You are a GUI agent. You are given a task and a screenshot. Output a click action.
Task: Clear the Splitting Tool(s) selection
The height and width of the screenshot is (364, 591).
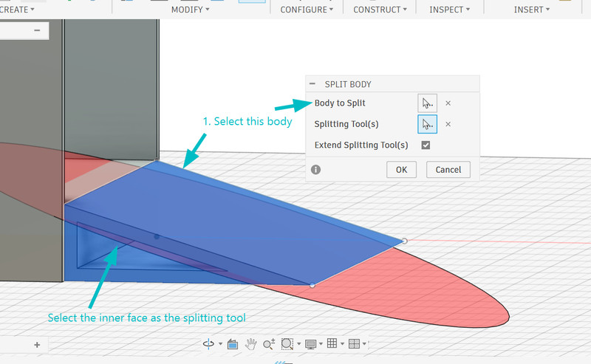pos(448,124)
